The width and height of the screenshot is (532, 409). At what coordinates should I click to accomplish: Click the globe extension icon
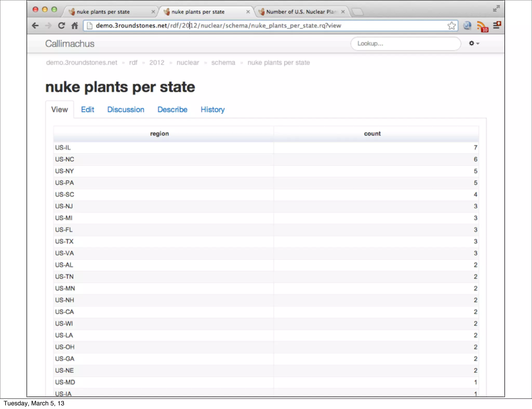click(x=467, y=25)
